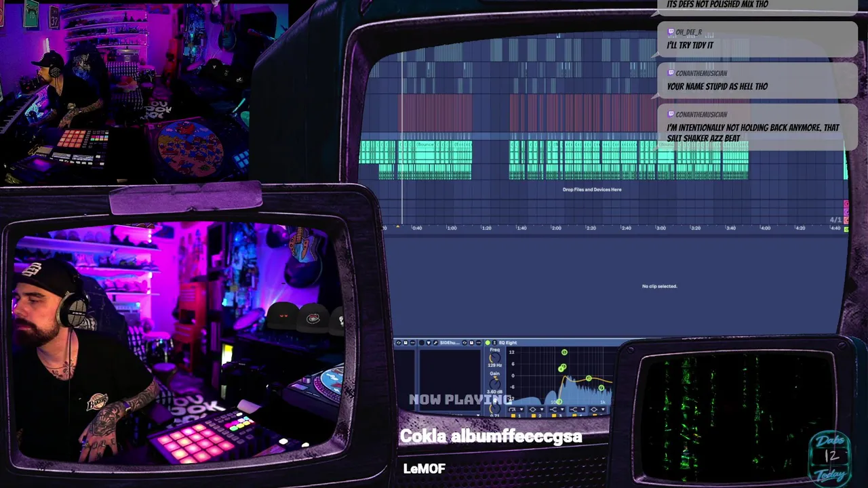Toggle EQ Eight band 2 activator
The width and height of the screenshot is (868, 488).
pos(534,415)
